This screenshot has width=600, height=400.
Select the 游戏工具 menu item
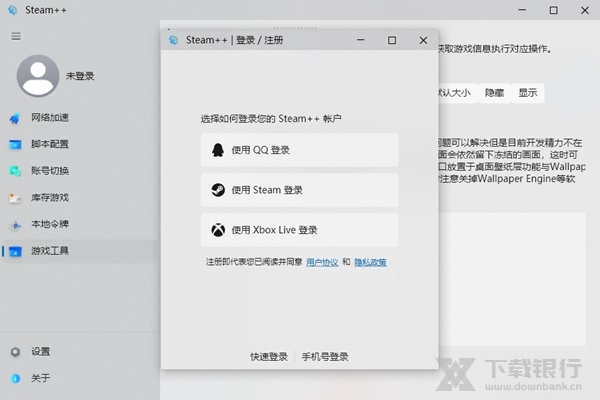(80, 251)
